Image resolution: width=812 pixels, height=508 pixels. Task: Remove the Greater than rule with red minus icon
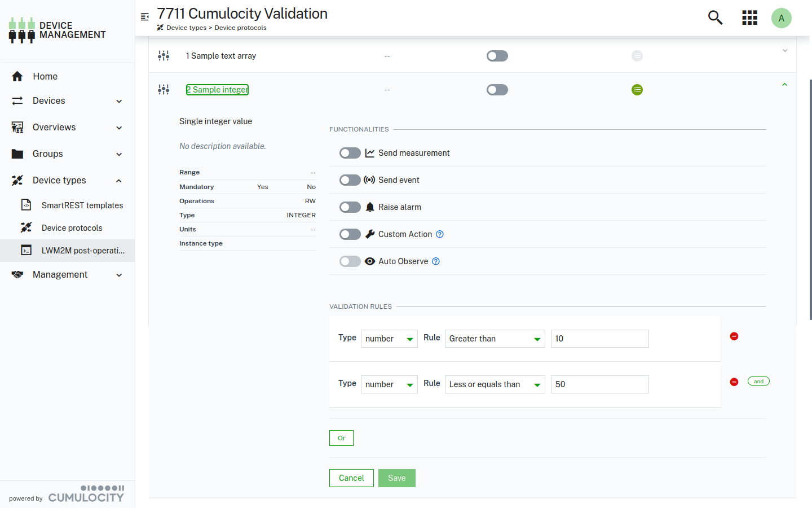734,336
